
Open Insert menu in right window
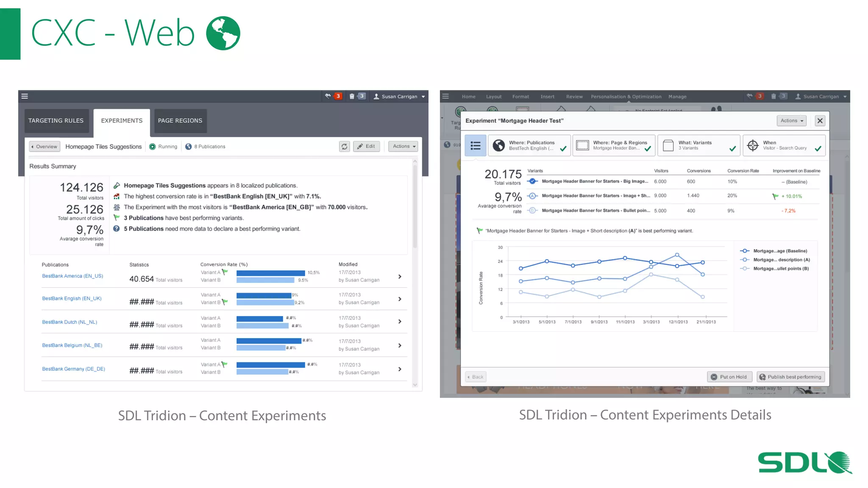(x=547, y=97)
